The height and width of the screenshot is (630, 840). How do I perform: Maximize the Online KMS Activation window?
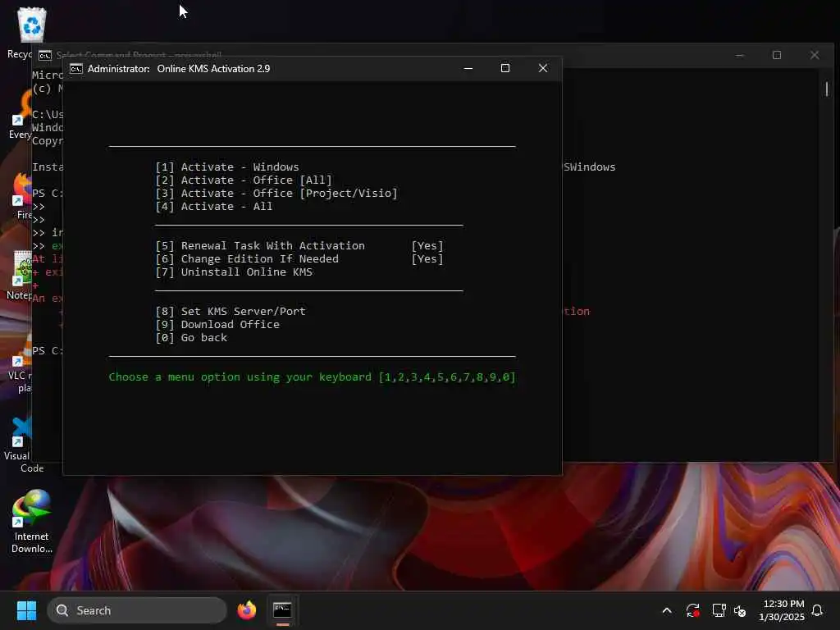(505, 69)
